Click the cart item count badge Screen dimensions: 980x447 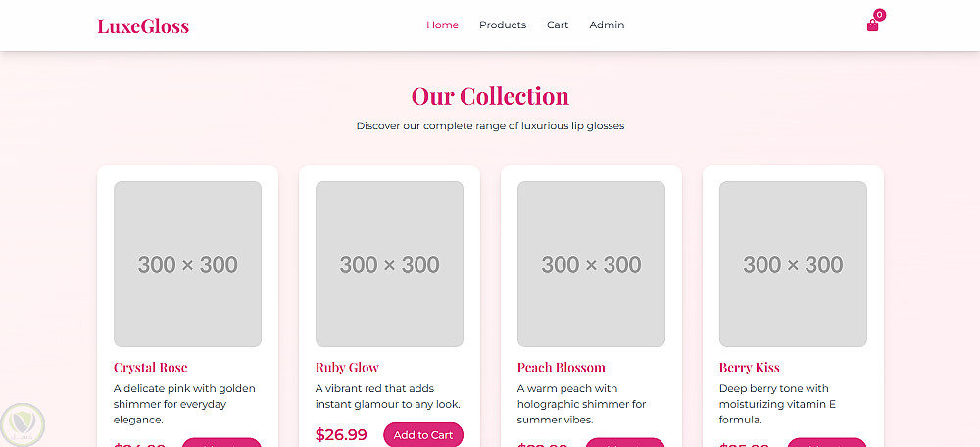[x=879, y=15]
